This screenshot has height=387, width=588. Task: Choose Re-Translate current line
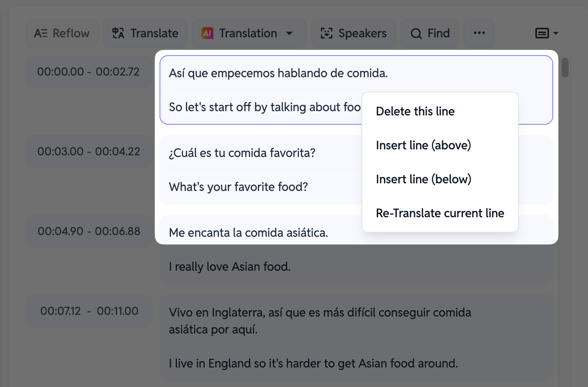click(x=440, y=213)
